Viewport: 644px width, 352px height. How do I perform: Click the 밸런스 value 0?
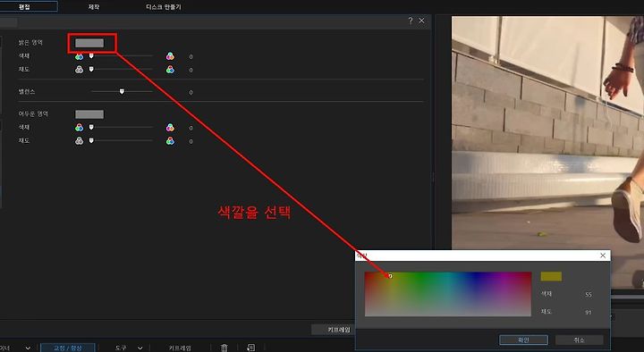click(x=191, y=93)
